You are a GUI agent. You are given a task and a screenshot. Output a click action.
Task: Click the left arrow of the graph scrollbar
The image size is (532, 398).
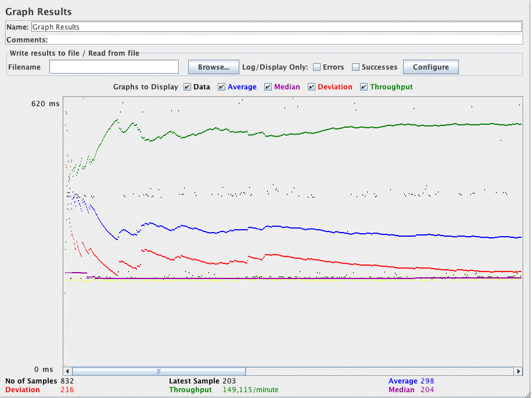(x=66, y=371)
